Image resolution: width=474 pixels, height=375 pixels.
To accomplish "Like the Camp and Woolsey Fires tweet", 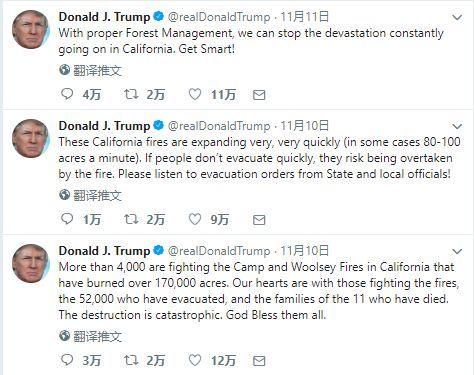I will (195, 360).
